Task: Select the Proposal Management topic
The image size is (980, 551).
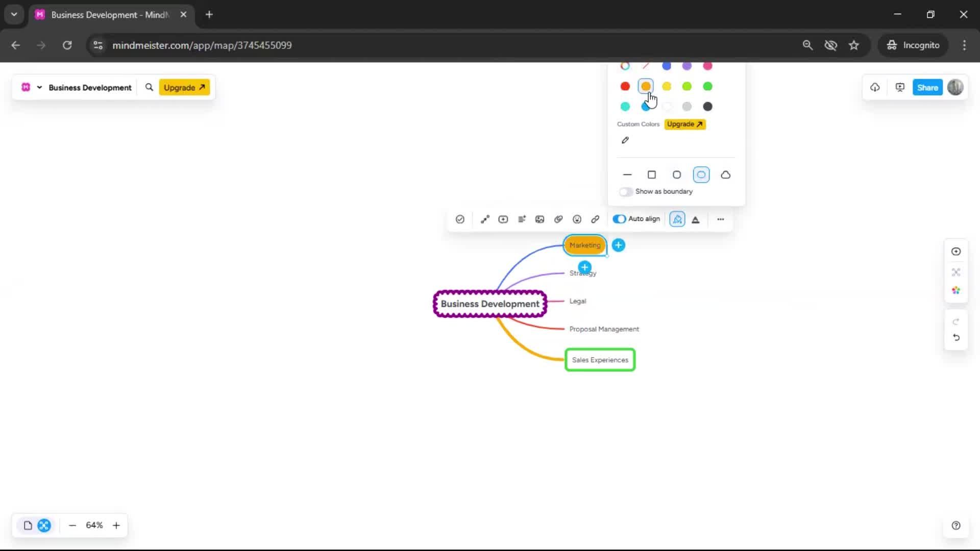Action: pyautogui.click(x=604, y=329)
